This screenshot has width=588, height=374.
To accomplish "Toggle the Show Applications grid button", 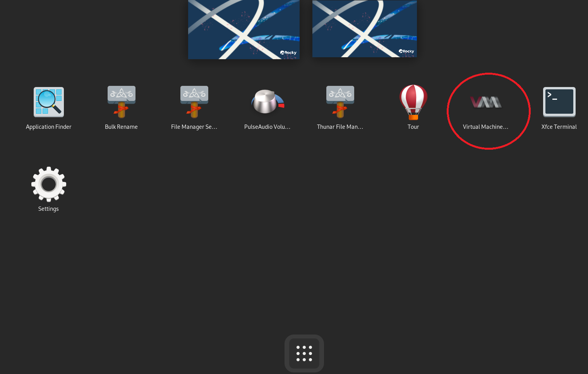I will point(304,354).
